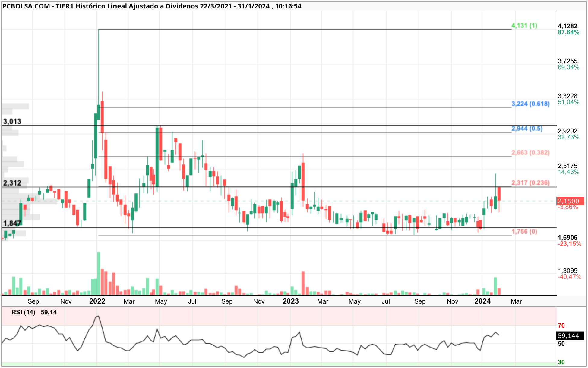Select the 2,944 (0.5) Fibonacci label
The height and width of the screenshot is (368, 588).
pyautogui.click(x=527, y=129)
